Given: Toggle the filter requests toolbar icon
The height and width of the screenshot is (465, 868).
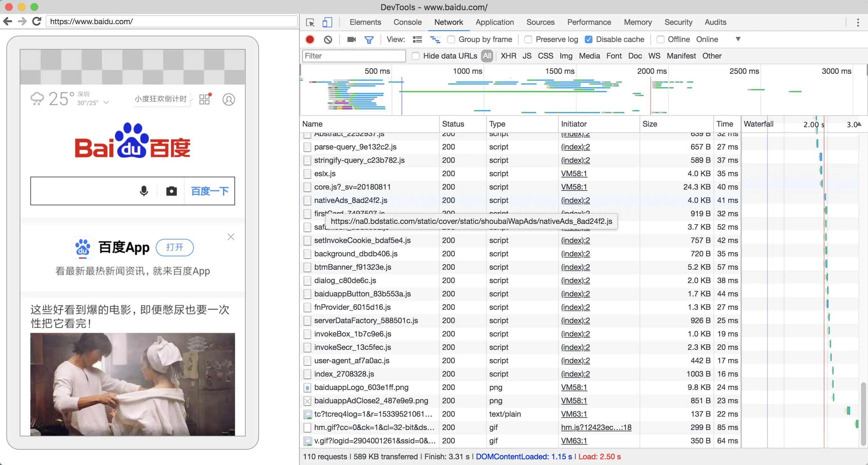Looking at the screenshot, I should (x=369, y=39).
